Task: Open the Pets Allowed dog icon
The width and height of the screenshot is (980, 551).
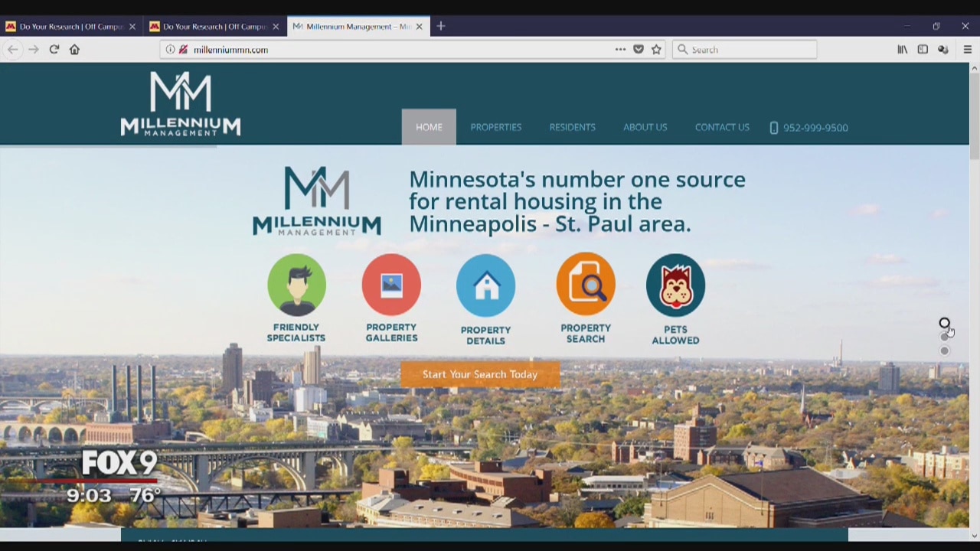Action: [675, 285]
